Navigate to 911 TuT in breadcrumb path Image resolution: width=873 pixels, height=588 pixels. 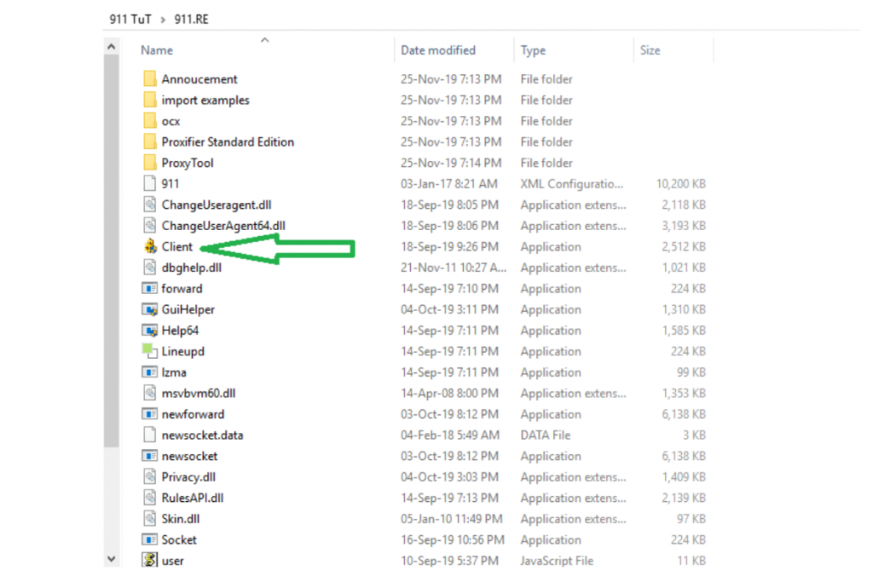(130, 19)
